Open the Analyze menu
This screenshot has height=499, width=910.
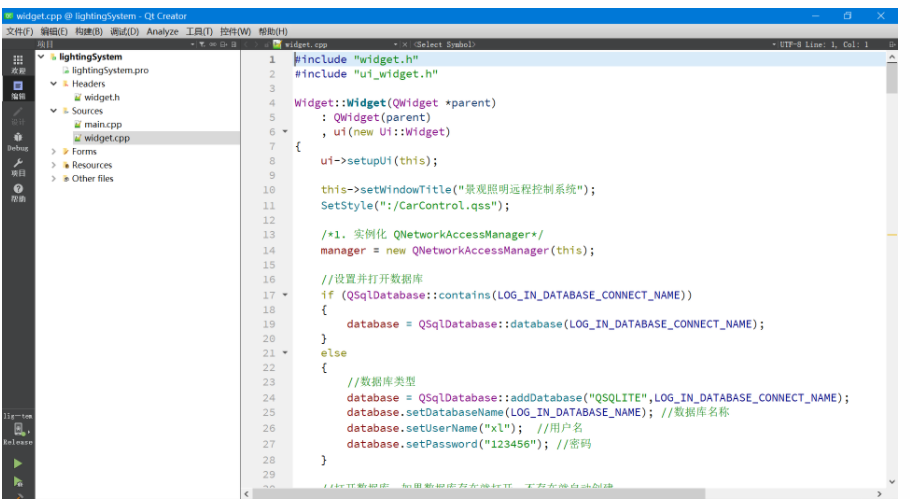click(x=162, y=31)
